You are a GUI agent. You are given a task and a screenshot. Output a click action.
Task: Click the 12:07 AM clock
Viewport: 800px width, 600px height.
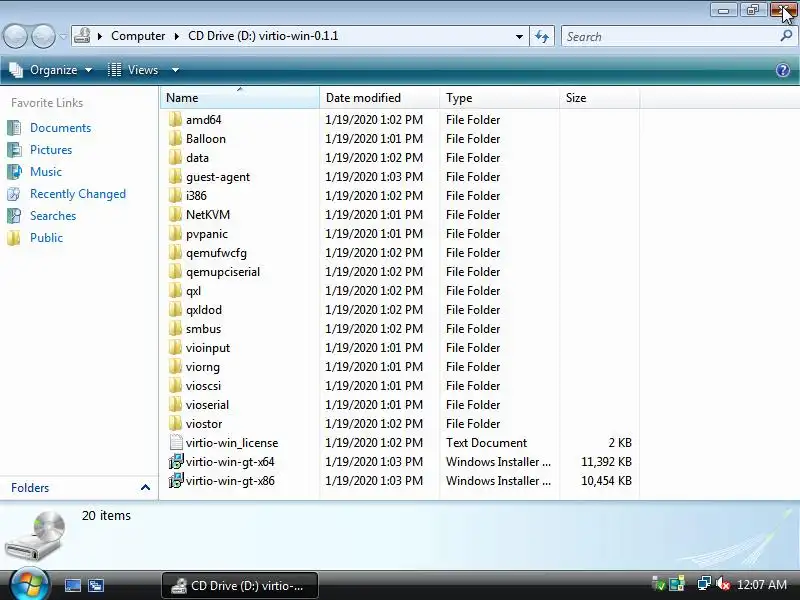click(x=762, y=585)
